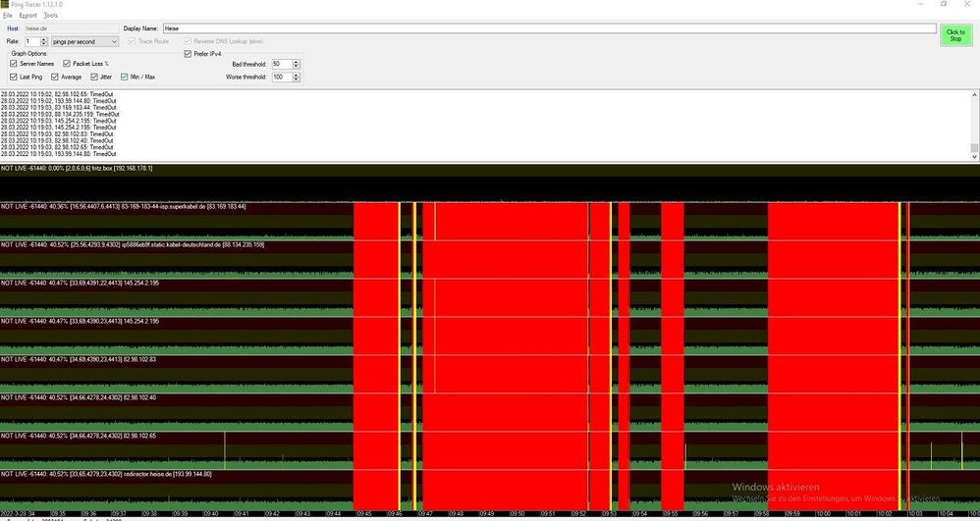This screenshot has width=980, height=521.
Task: Increase the Worse threshold value
Action: (x=297, y=75)
